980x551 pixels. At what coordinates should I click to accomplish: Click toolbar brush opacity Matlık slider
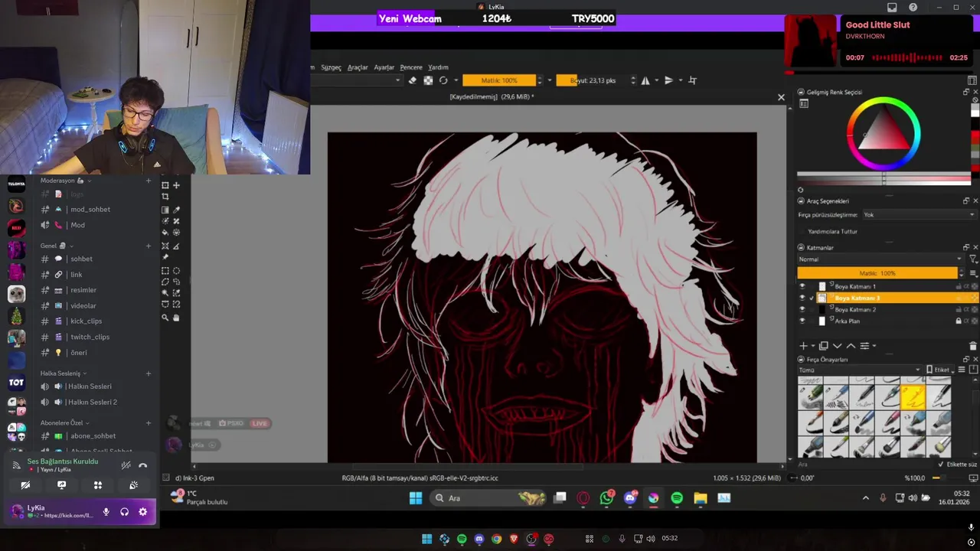click(x=500, y=80)
